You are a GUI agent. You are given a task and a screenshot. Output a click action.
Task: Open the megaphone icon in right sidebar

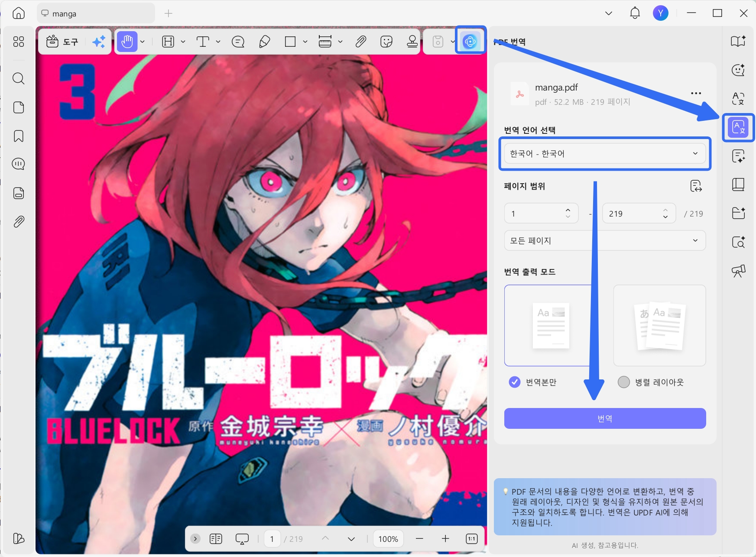point(738,271)
